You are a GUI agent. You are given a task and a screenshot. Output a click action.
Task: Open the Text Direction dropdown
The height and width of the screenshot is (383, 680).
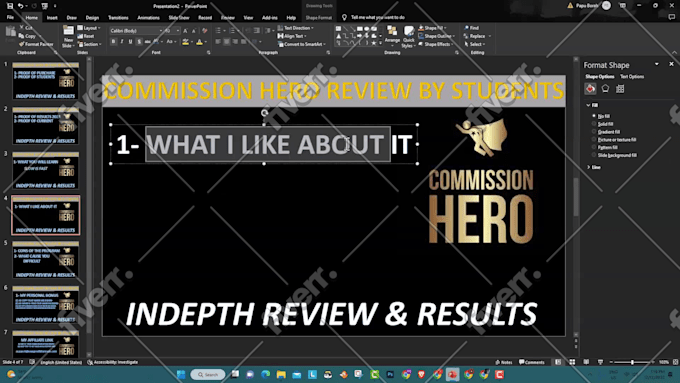point(296,28)
